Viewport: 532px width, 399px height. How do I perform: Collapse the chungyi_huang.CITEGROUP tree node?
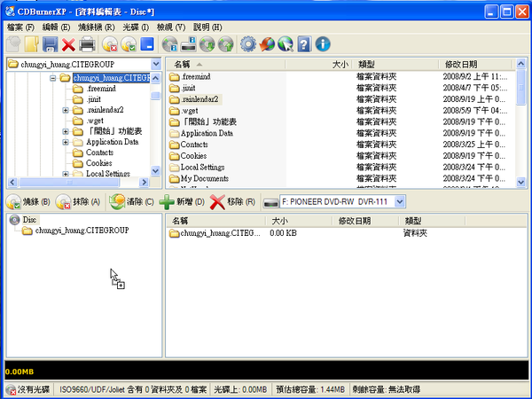tap(52, 78)
